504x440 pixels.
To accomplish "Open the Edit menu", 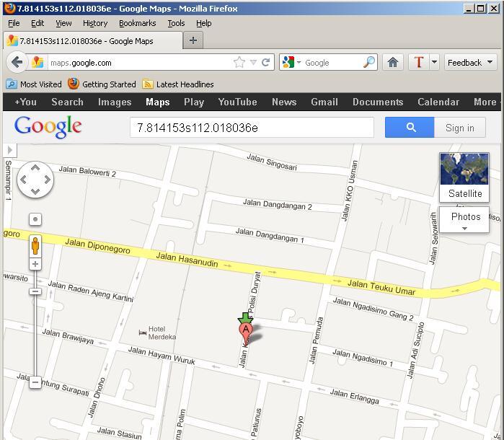I will pos(37,23).
